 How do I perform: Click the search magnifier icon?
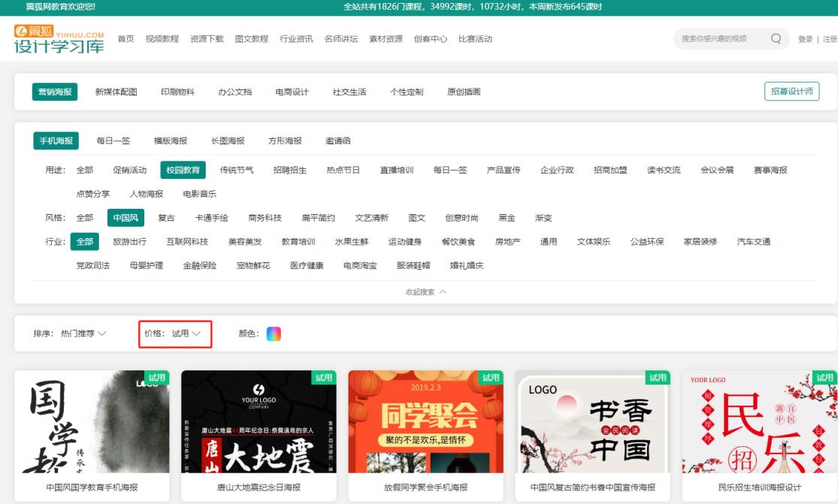tap(776, 38)
